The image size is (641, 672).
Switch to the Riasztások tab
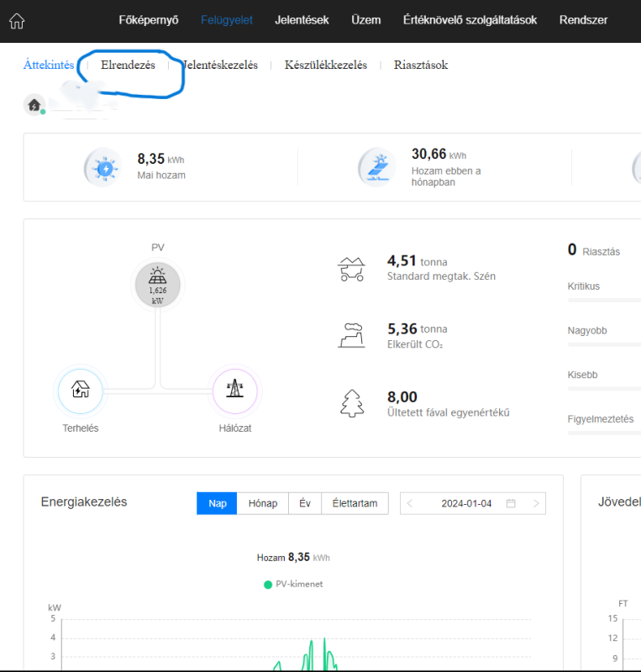click(x=421, y=66)
